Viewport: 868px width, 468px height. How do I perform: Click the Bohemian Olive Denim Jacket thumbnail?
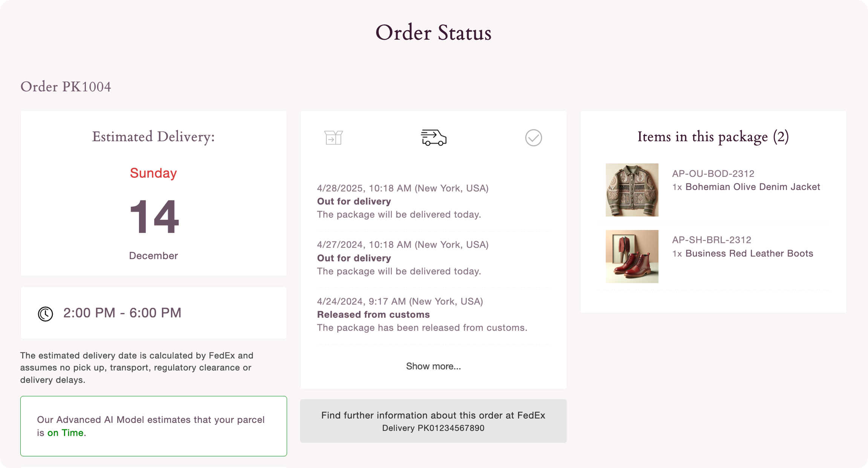632,190
